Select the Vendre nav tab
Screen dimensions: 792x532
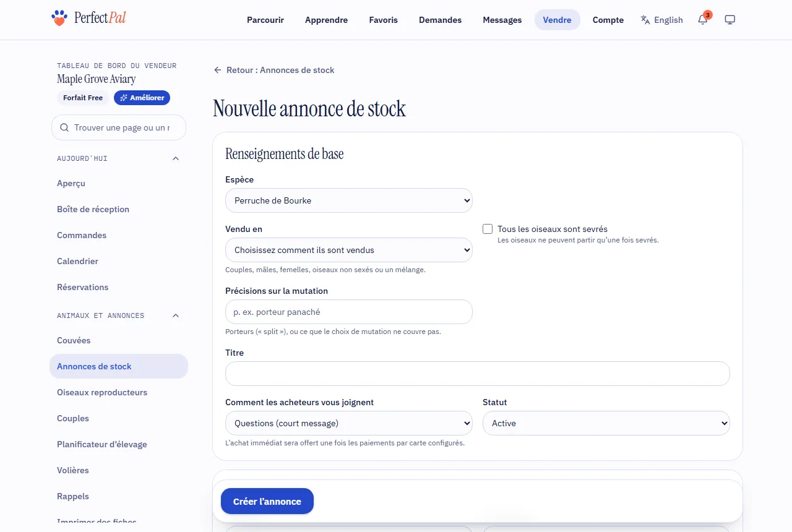557,20
